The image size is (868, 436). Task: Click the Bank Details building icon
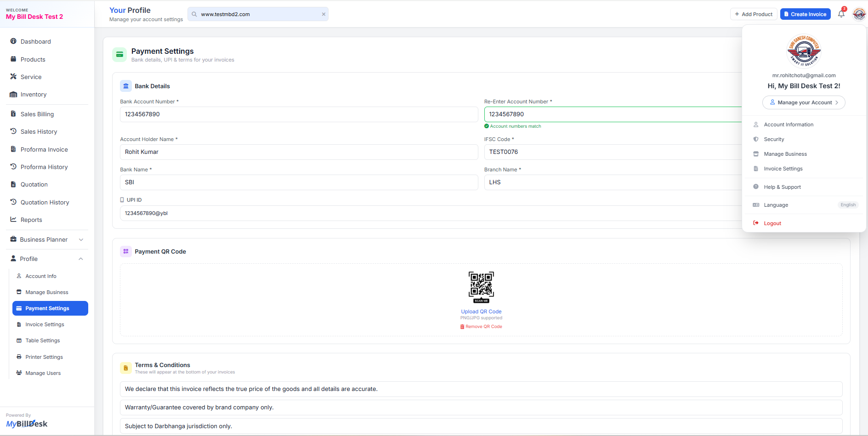point(126,86)
